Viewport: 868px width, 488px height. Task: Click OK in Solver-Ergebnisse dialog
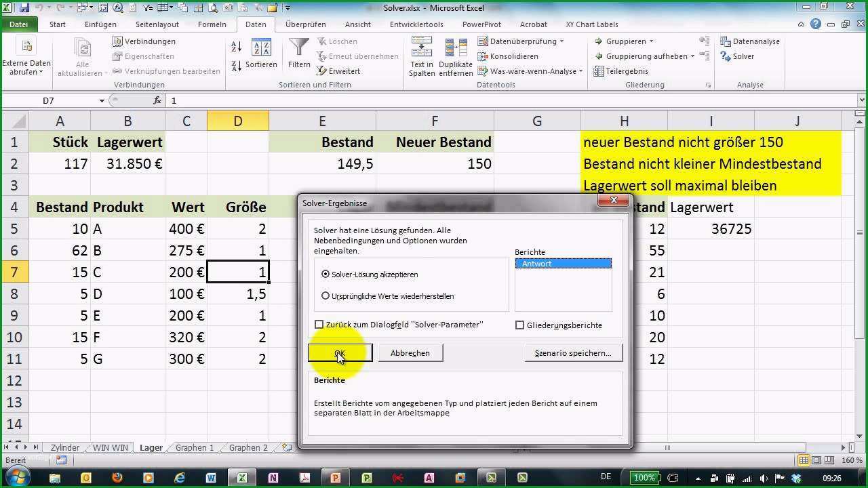pos(340,353)
